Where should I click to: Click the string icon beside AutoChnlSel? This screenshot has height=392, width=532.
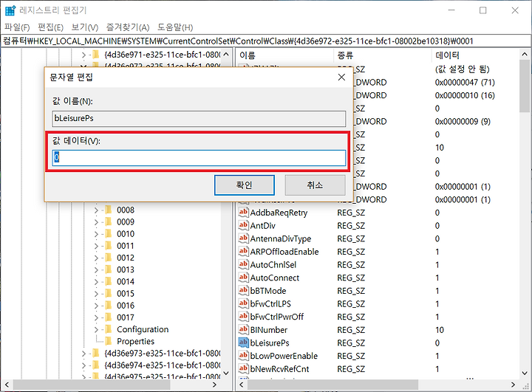[x=243, y=264]
